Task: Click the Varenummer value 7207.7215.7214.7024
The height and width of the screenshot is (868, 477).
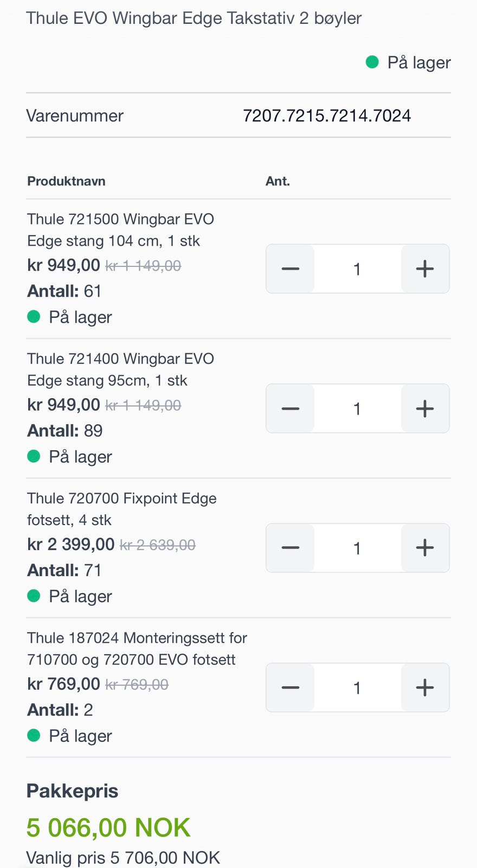Action: 326,116
